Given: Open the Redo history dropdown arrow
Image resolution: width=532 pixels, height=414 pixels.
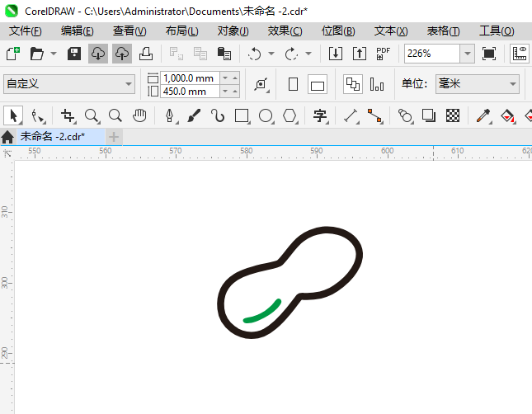Looking at the screenshot, I should [x=308, y=54].
